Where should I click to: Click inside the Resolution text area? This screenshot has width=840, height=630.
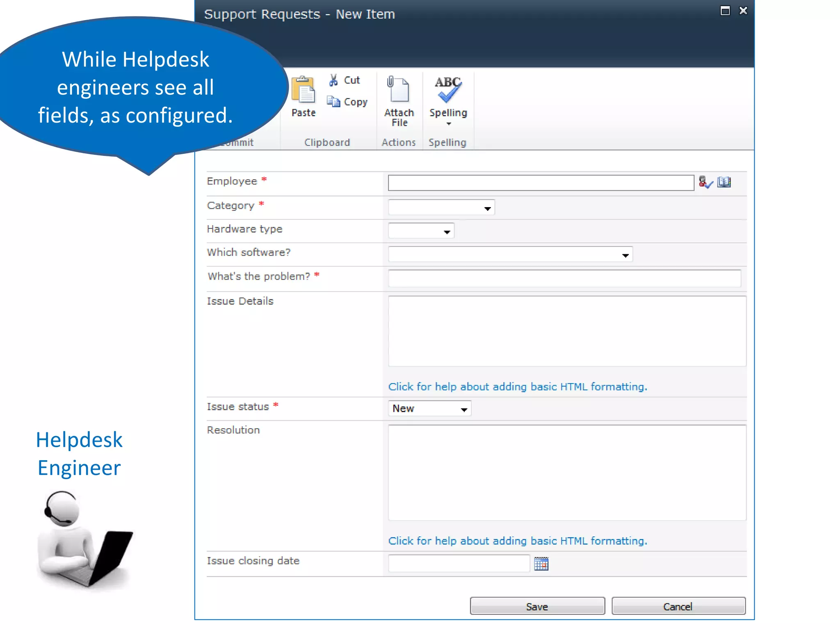tap(567, 473)
